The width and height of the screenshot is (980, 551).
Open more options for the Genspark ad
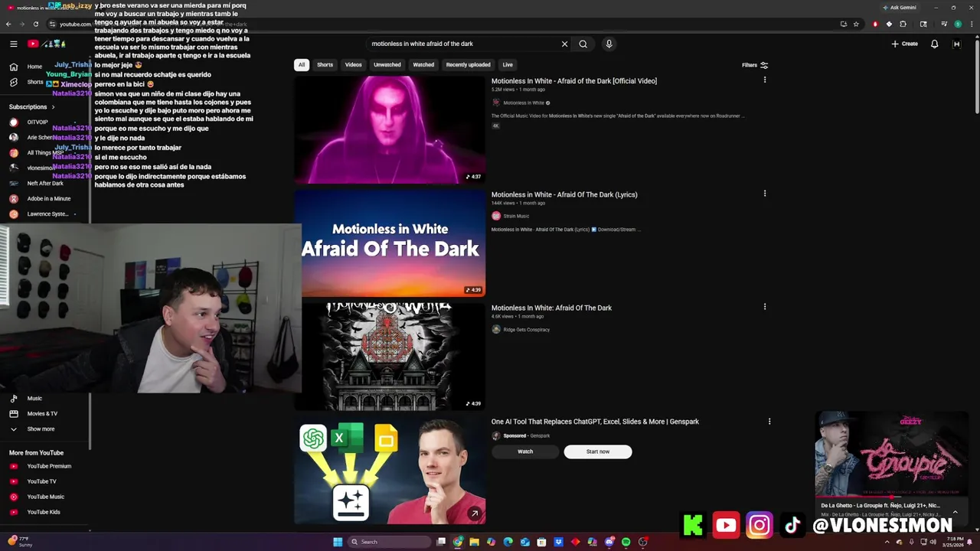[x=769, y=421]
